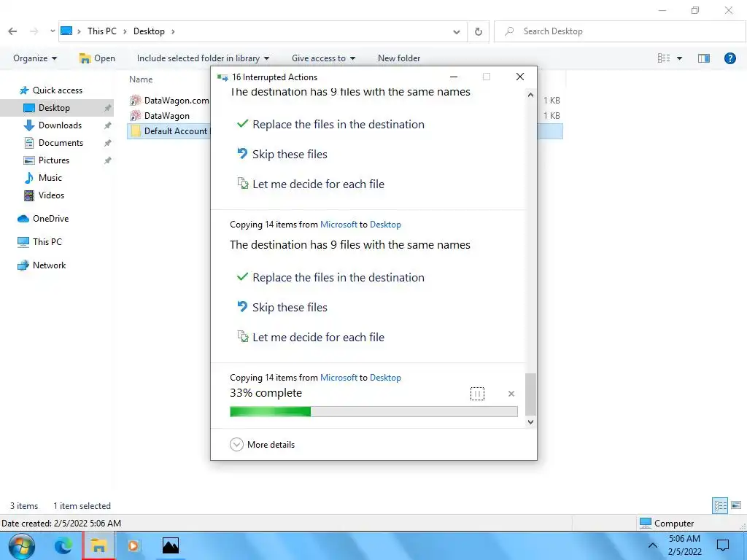Select This PC in the navigation pane

tap(47, 242)
